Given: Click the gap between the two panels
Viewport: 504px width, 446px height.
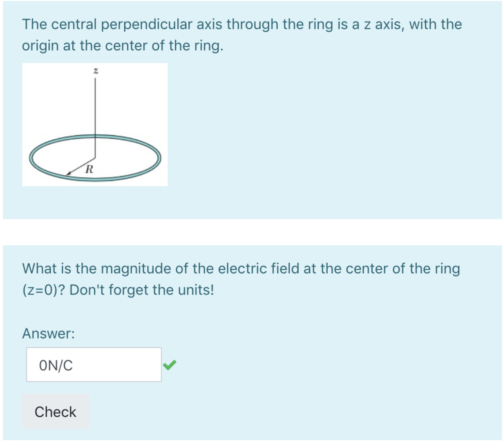Looking at the screenshot, I should (252, 231).
